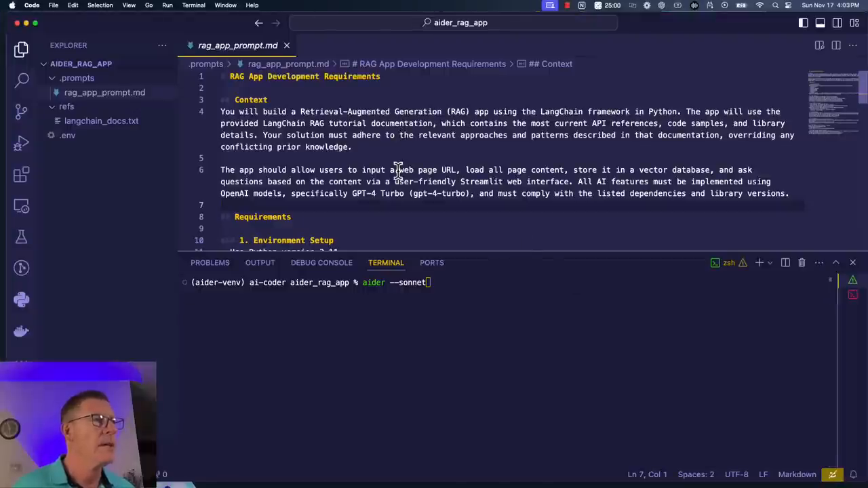Open the activity bar icon above Python
This screenshot has height=488, width=868.
(21, 268)
